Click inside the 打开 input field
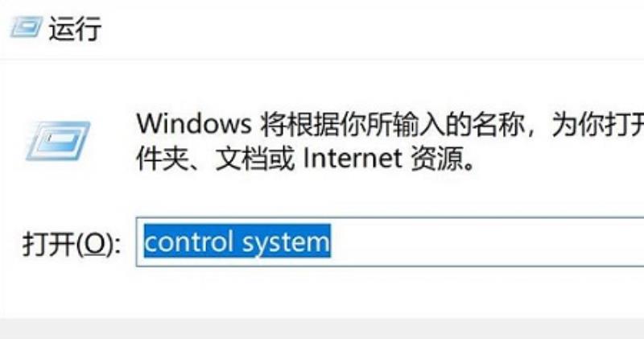The image size is (644, 339). [x=390, y=242]
